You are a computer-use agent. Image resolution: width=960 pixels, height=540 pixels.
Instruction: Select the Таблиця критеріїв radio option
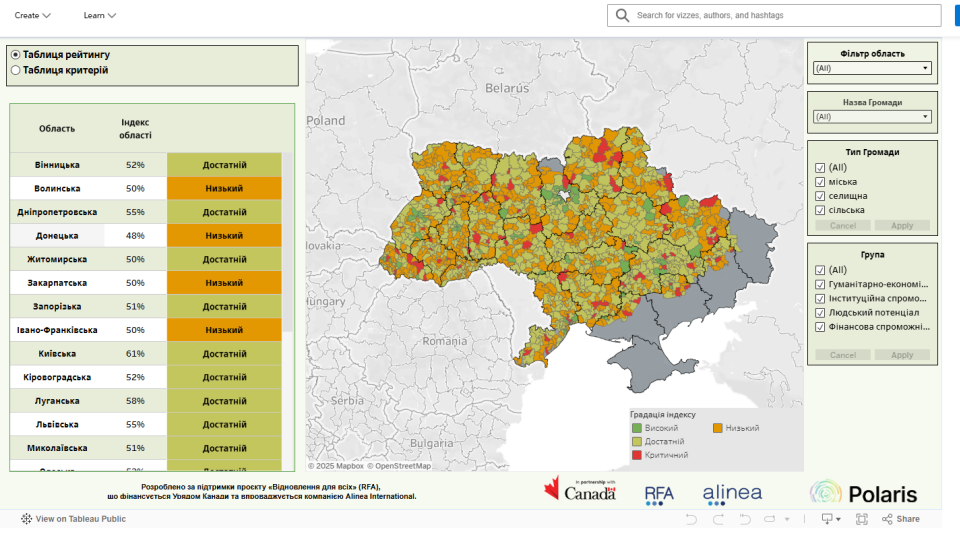[x=16, y=70]
